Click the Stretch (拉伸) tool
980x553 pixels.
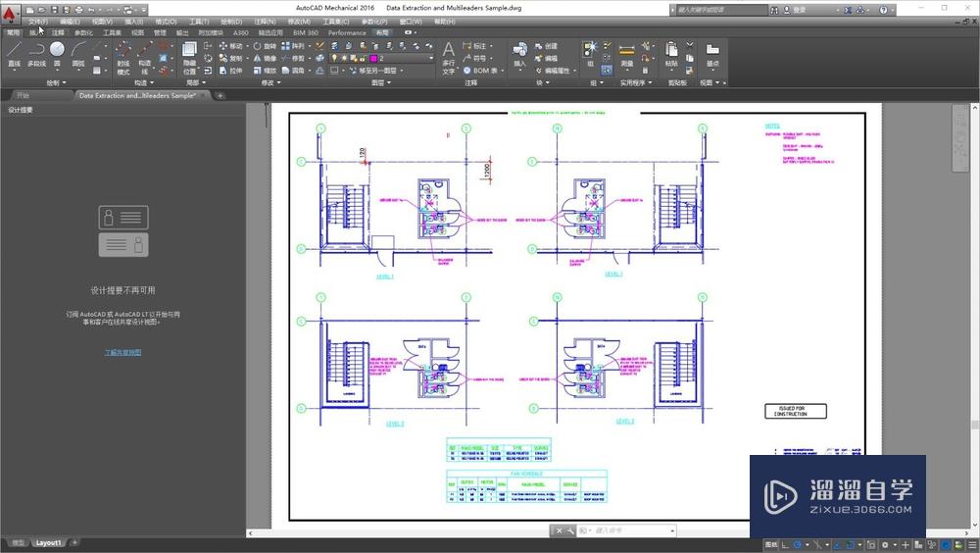(x=230, y=71)
